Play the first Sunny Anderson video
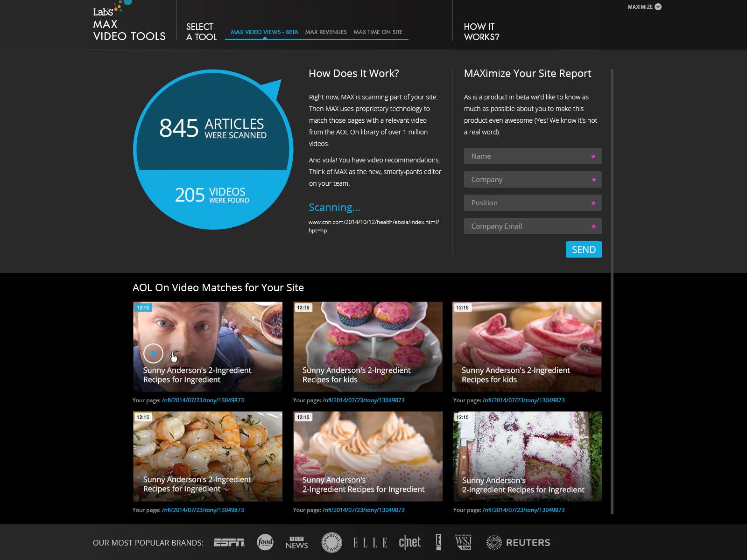Viewport: 747px width, 560px height. [153, 353]
